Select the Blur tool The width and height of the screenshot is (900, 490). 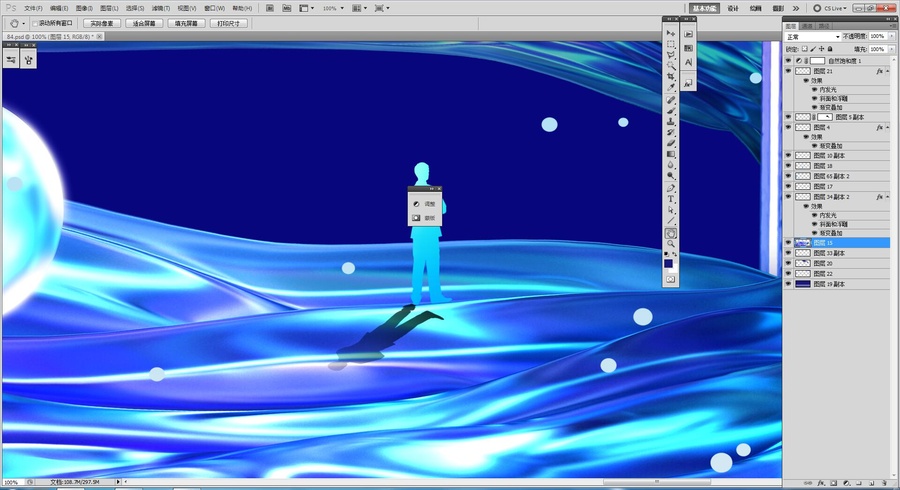(x=670, y=165)
